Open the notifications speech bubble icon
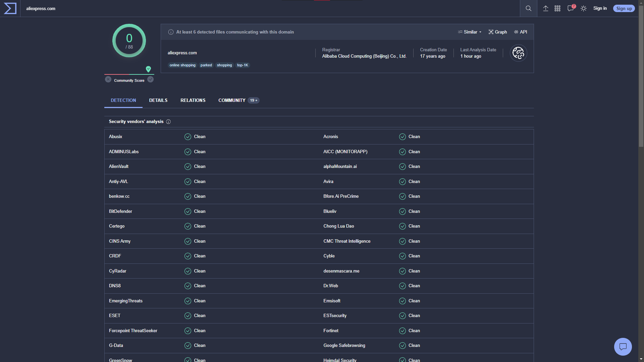 [570, 8]
